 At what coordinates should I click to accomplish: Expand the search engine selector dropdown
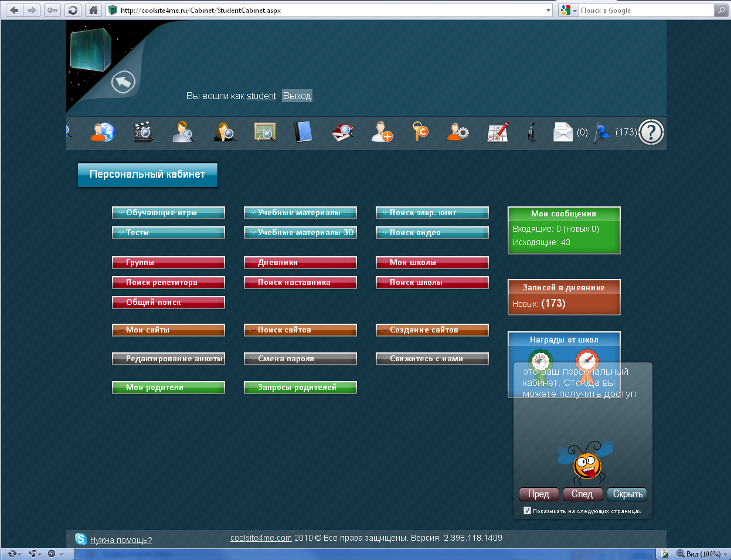click(575, 11)
